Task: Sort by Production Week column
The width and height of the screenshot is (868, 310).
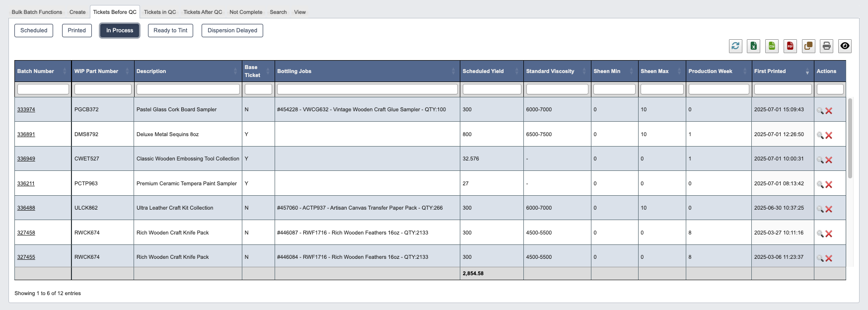Action: tap(719, 71)
